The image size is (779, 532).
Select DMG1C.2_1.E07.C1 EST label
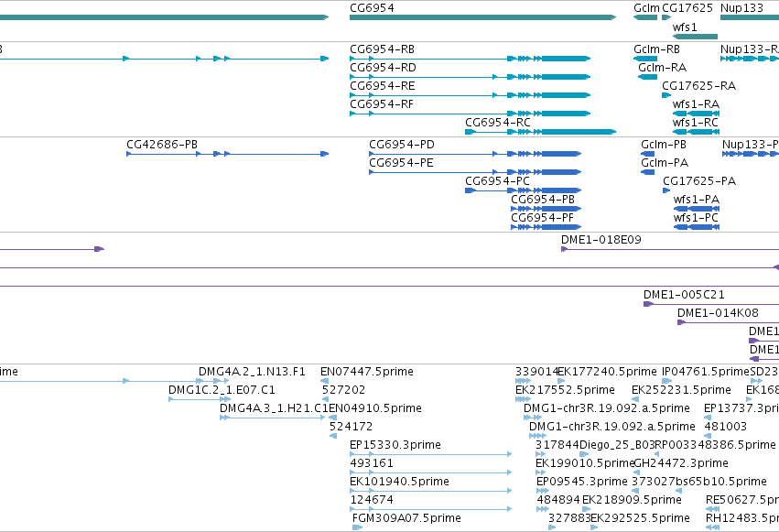[222, 390]
